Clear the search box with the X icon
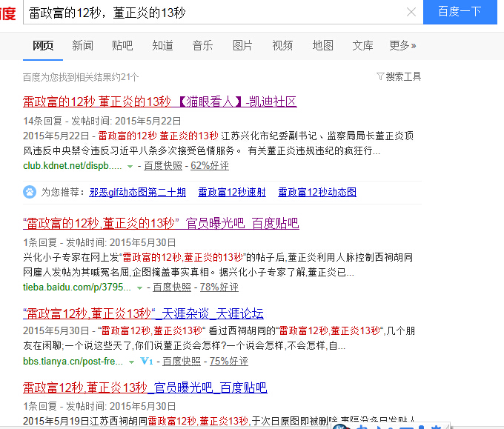The height and width of the screenshot is (429, 504). point(411,12)
